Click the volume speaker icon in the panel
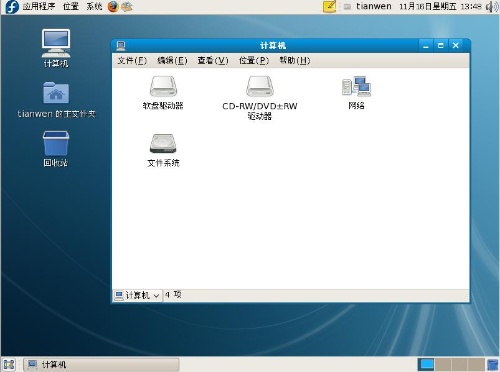 click(492, 7)
